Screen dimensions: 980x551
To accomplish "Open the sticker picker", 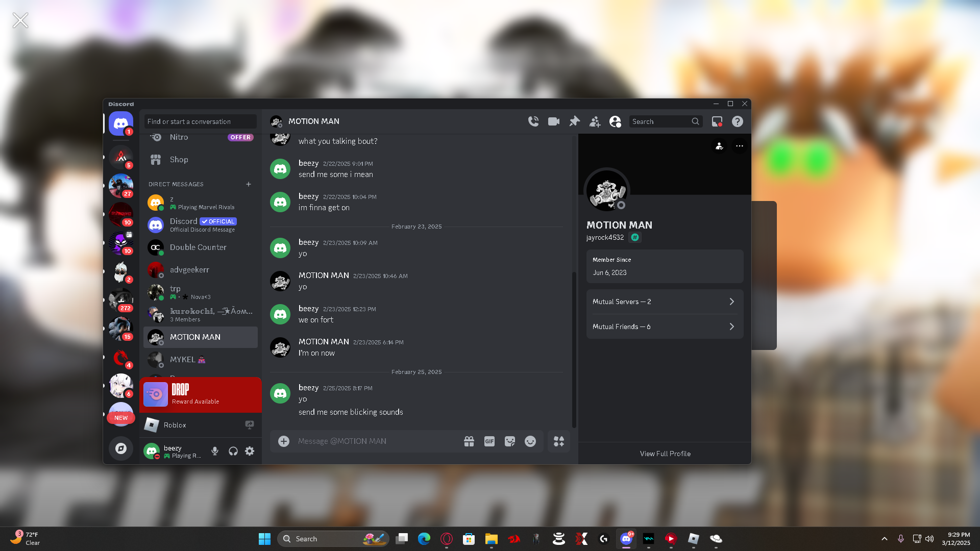I will (510, 441).
